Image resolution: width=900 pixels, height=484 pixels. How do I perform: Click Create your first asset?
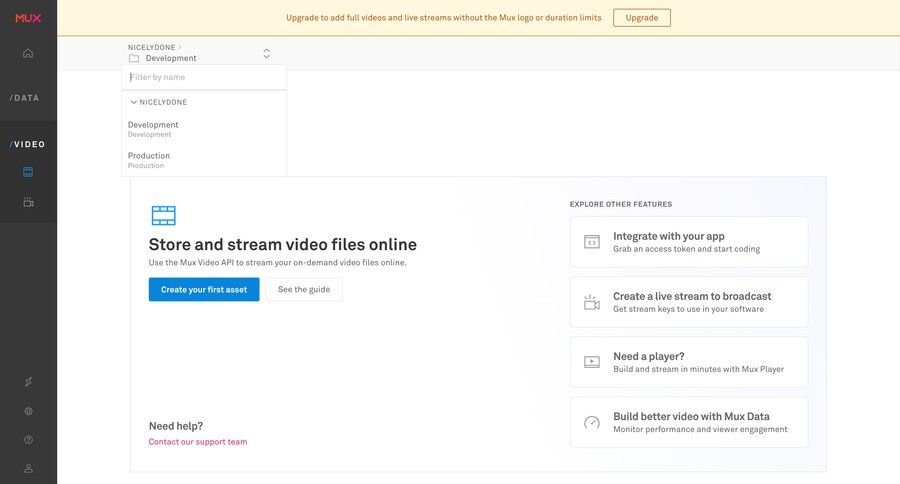[x=204, y=290]
